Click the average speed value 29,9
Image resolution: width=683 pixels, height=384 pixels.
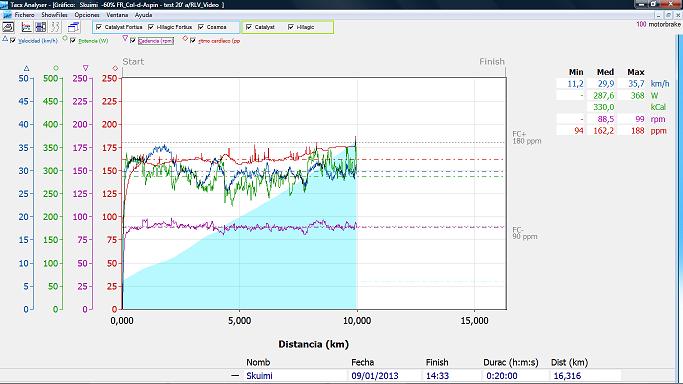(606, 84)
